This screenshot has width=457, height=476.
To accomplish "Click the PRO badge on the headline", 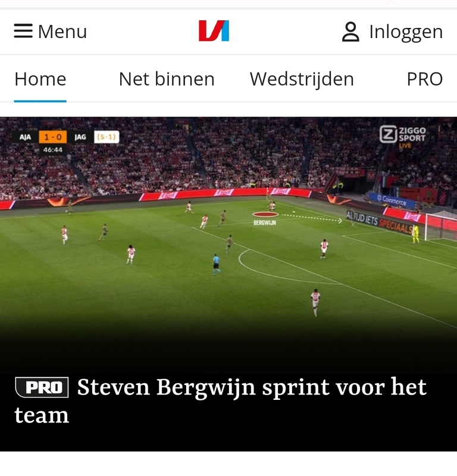I will (42, 387).
